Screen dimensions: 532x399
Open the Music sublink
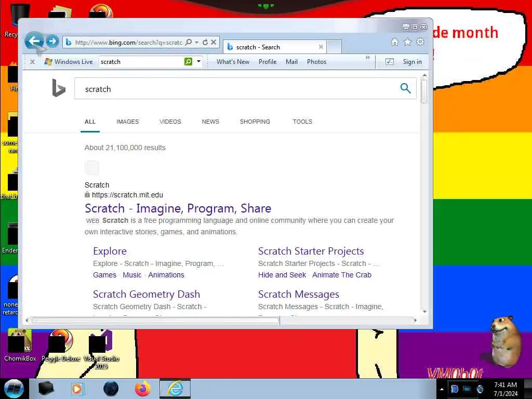coord(132,275)
